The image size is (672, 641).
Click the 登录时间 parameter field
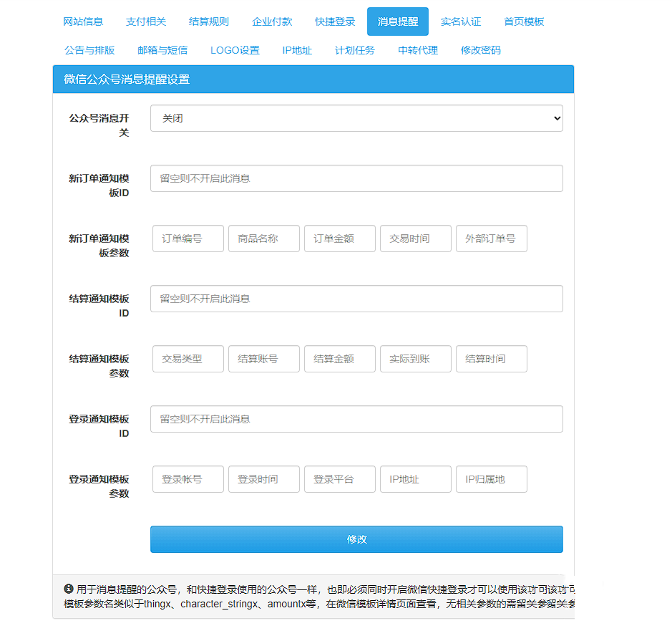[264, 479]
